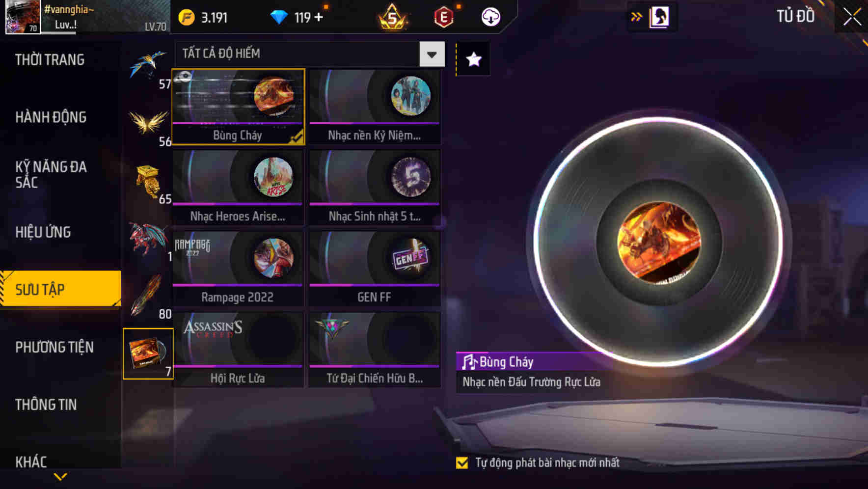Toggle auto-play newest music checkbox
Viewport: 868px width, 489px height.
462,463
